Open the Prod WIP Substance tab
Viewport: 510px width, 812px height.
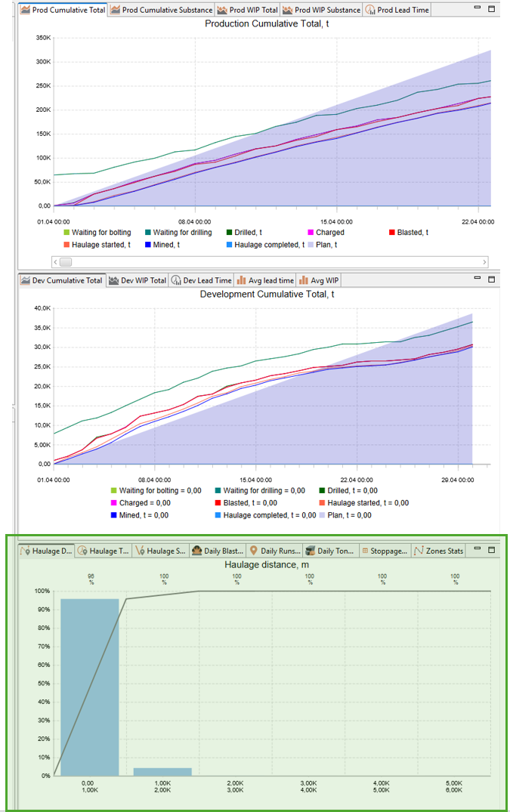(x=321, y=10)
